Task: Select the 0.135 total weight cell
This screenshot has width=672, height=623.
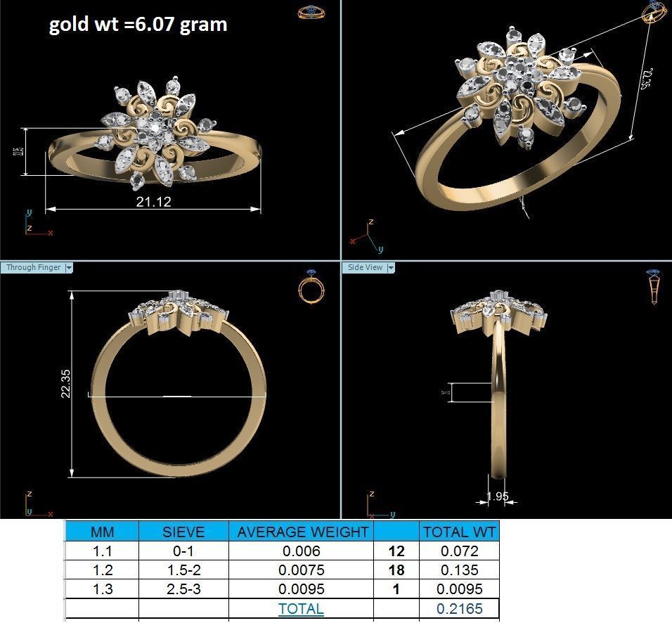Action: (460, 570)
